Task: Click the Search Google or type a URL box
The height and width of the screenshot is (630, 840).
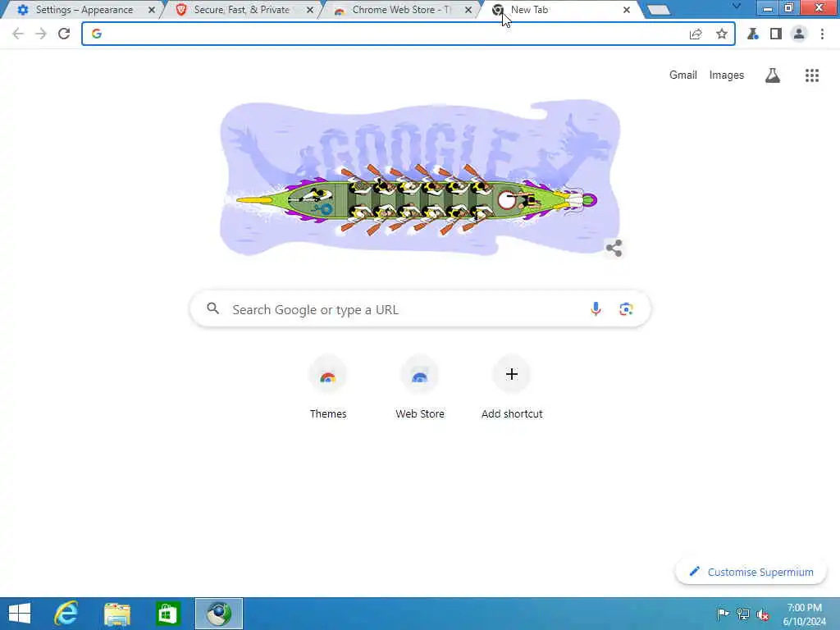Action: tap(421, 309)
